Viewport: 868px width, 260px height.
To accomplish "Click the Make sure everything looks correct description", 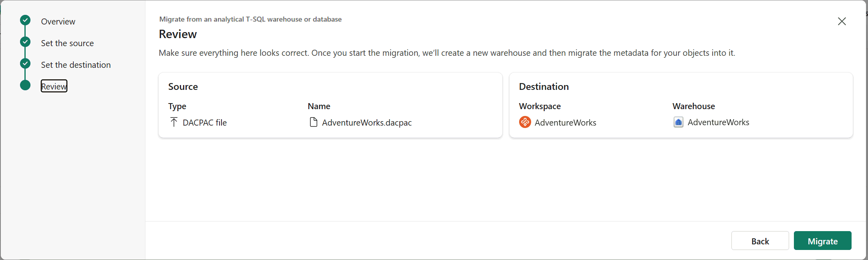I will (447, 53).
